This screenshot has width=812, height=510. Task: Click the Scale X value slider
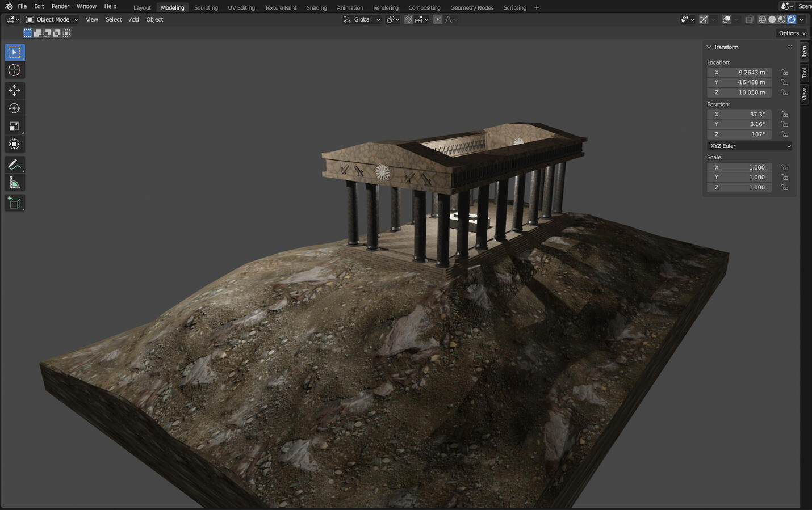739,167
